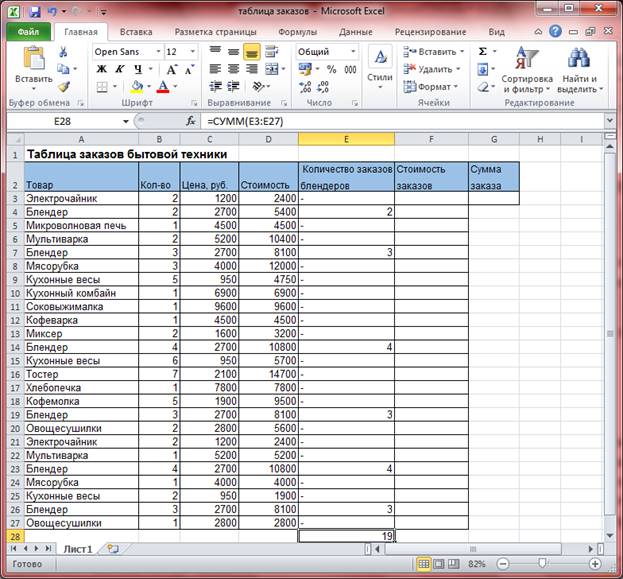This screenshot has width=623, height=579.
Task: Expand the font color dropdown arrow
Action: (175, 86)
